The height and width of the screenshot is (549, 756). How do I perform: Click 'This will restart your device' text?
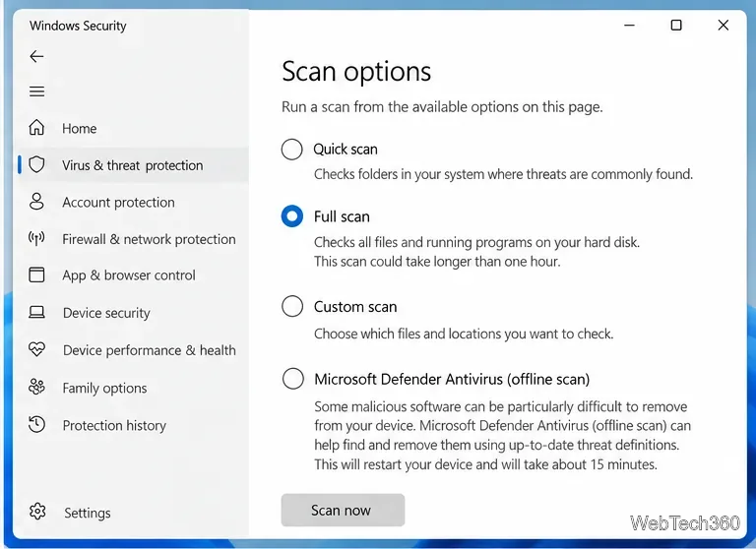click(x=486, y=464)
